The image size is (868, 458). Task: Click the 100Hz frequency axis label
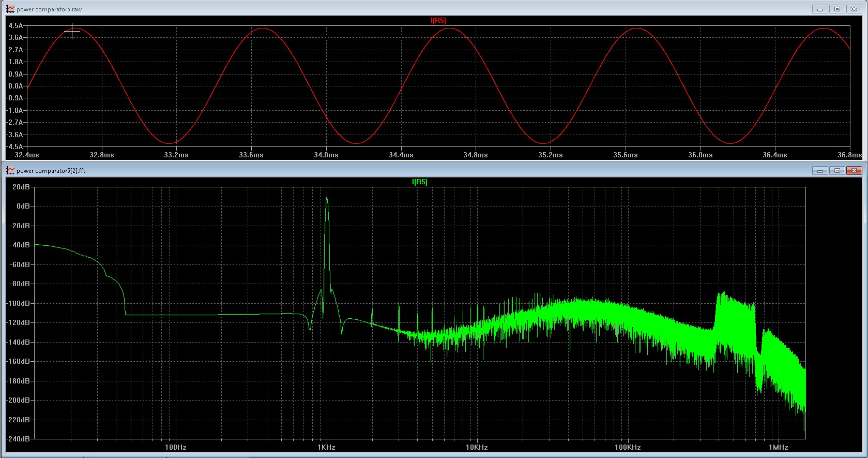tap(176, 447)
